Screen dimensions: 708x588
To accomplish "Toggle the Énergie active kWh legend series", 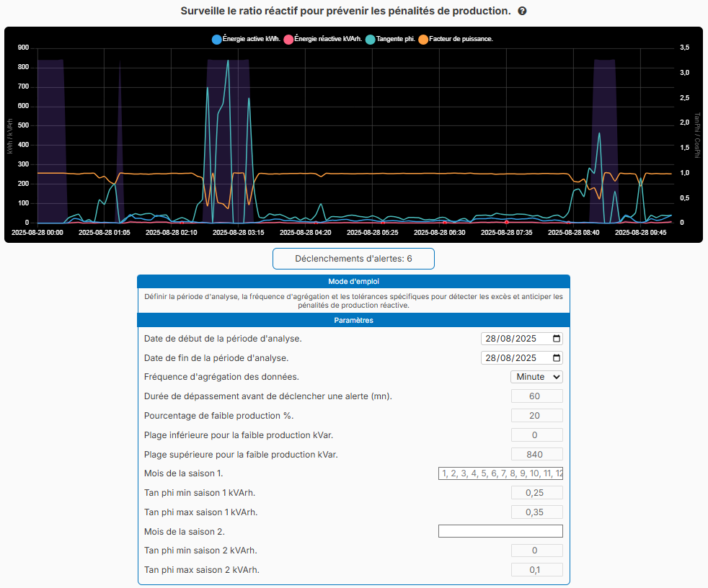I will (246, 39).
